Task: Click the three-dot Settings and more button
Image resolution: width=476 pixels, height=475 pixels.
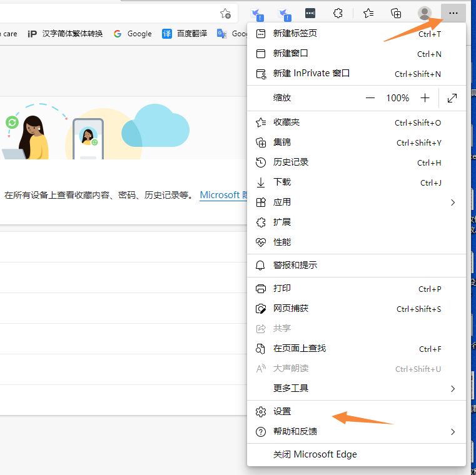Action: [453, 13]
